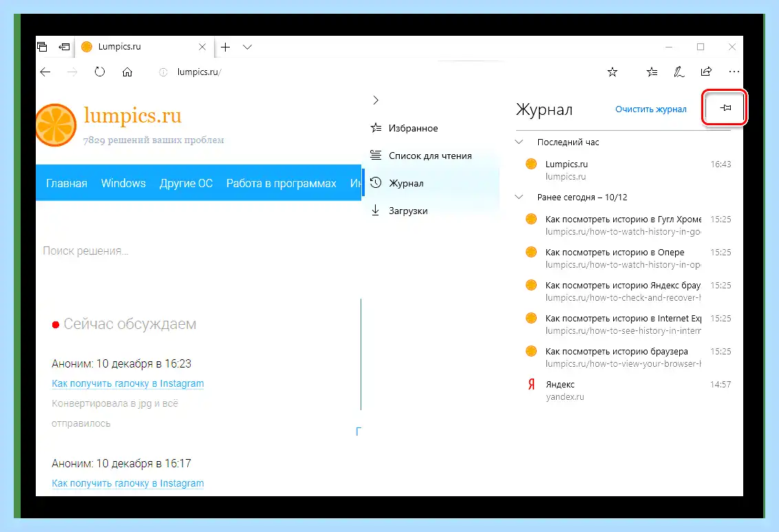Open Instagram link under the 16:23 comment
779x532 pixels.
tap(128, 383)
